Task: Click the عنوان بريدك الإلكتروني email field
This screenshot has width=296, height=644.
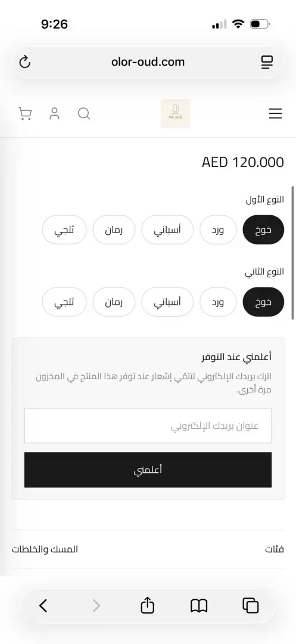Action: [x=148, y=426]
